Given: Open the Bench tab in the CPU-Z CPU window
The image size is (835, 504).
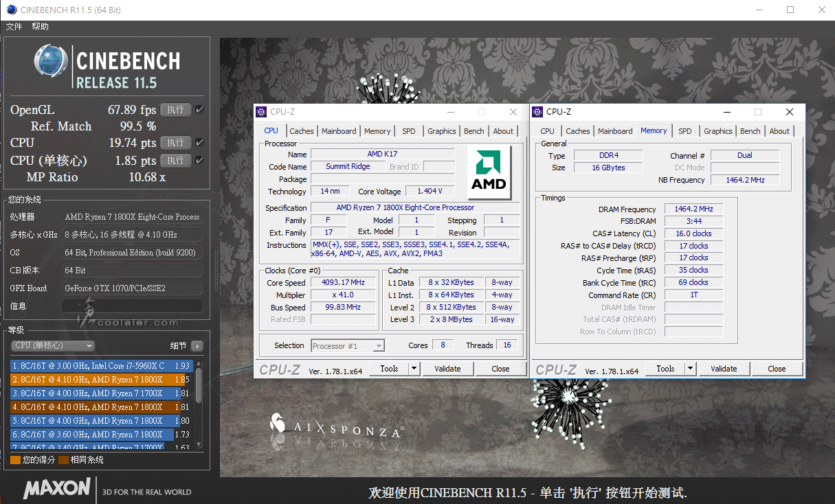Looking at the screenshot, I should coord(474,131).
